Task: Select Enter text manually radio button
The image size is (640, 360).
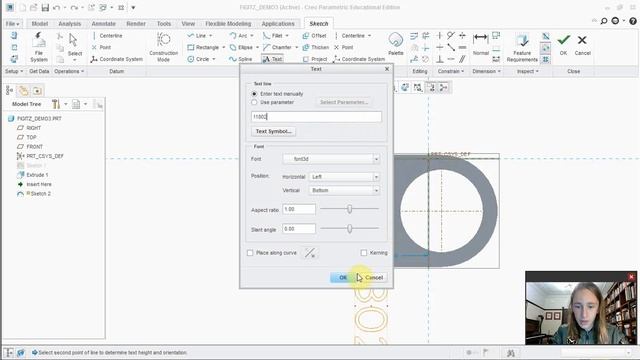Action: click(254, 94)
